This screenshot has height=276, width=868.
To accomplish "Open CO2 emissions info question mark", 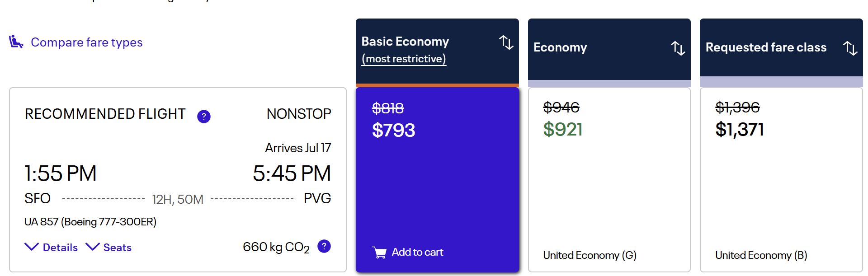I will coord(324,246).
